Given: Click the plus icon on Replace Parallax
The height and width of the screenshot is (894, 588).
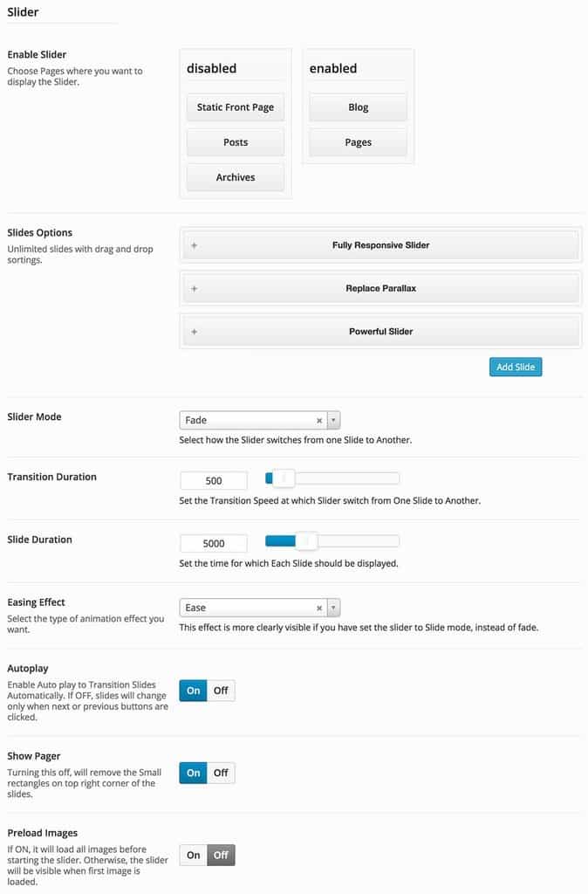Looking at the screenshot, I should (x=194, y=288).
